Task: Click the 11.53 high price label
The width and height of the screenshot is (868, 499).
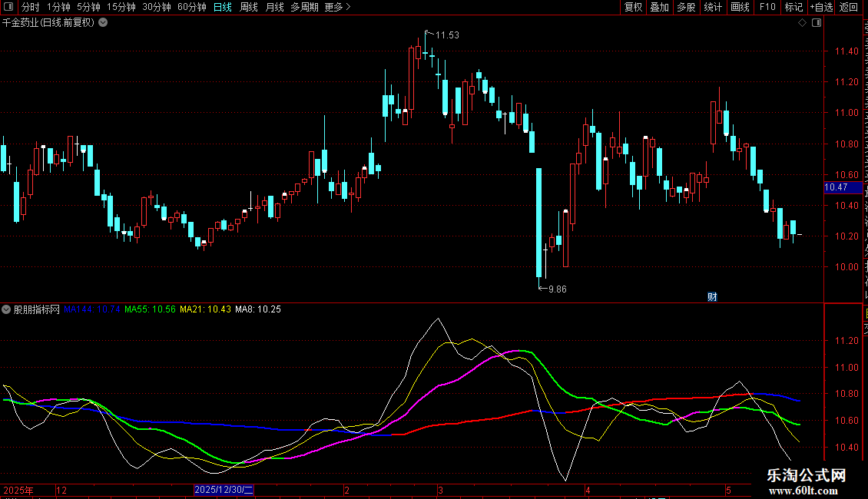Action: [447, 35]
